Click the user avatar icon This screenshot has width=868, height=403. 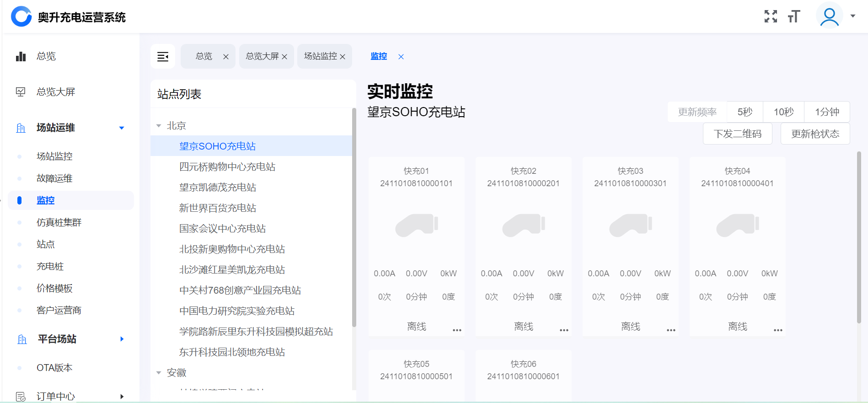(x=829, y=16)
